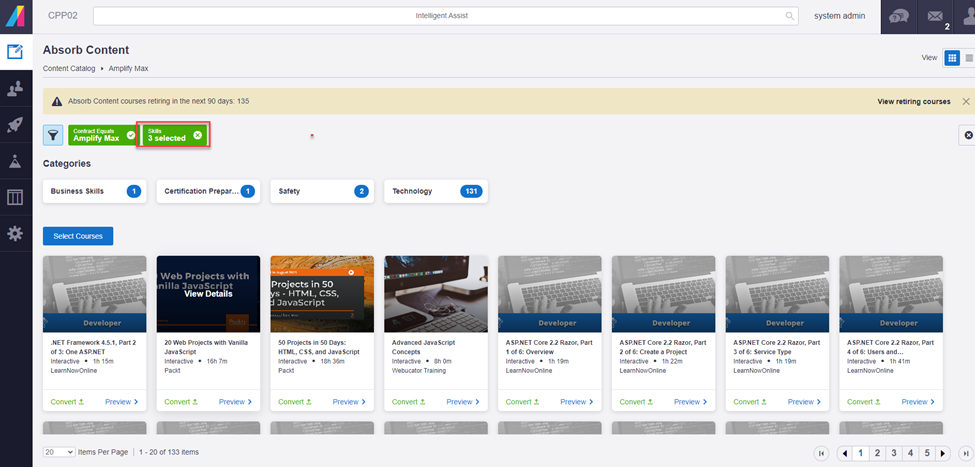
Task: Click the search magnifier in Intelligent Assist
Action: [790, 16]
